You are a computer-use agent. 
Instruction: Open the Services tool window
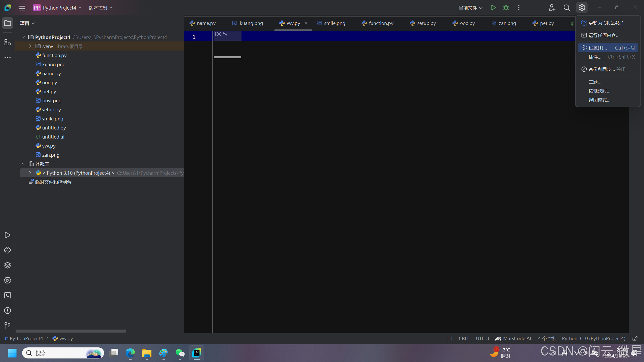coord(8,280)
